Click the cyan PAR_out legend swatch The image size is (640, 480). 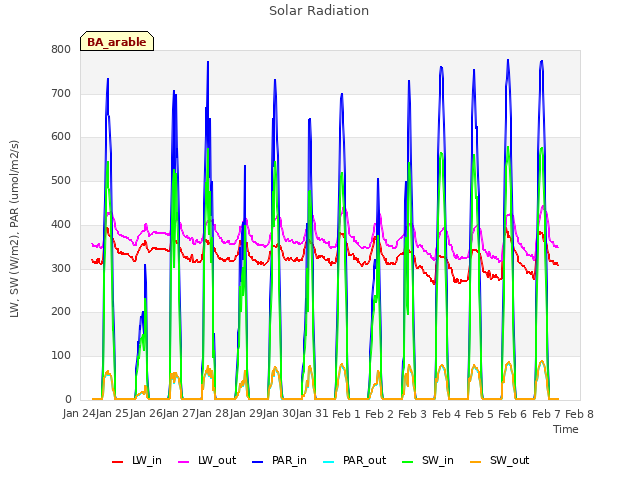(x=329, y=462)
